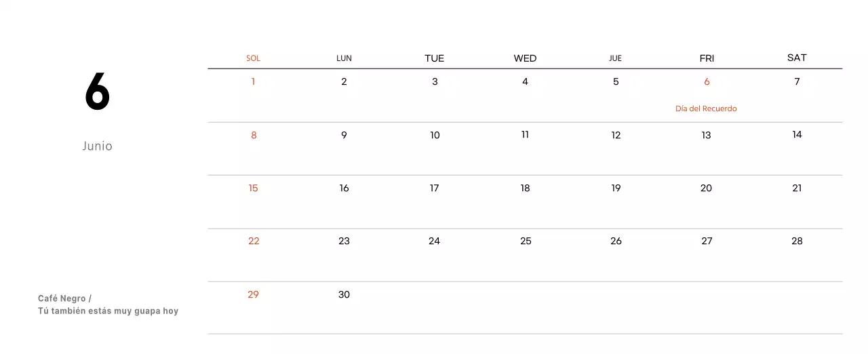The image size is (868, 354).
Task: Select red Sunday date 29
Action: [253, 294]
